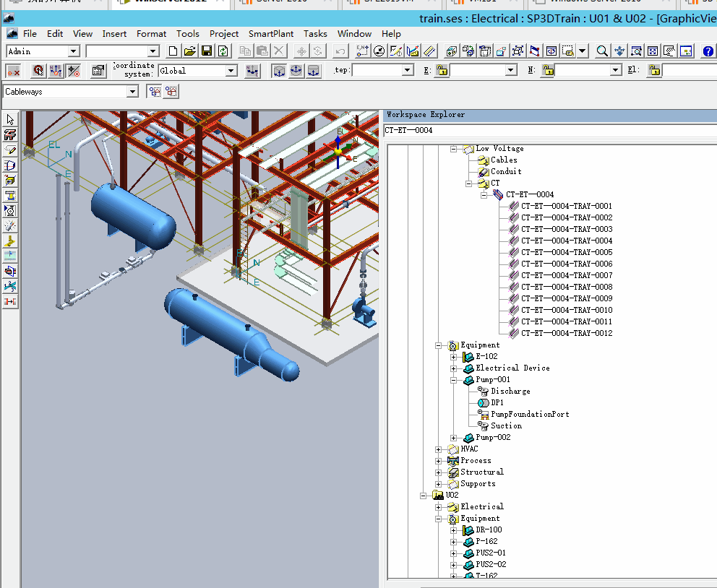Expand the E-102 equipment node
This screenshot has height=588, width=717.
[454, 357]
